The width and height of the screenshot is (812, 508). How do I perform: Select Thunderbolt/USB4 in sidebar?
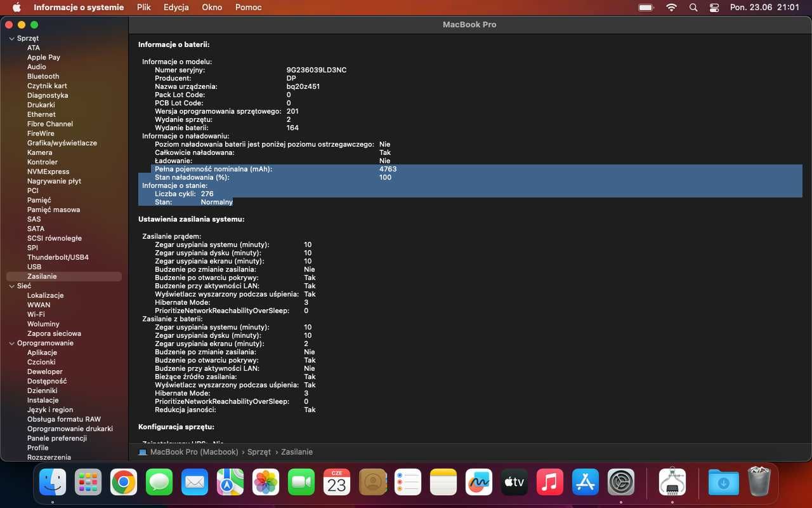(x=58, y=257)
